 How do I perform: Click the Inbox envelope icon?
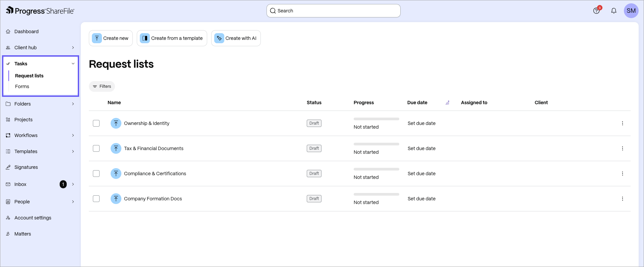(8, 184)
